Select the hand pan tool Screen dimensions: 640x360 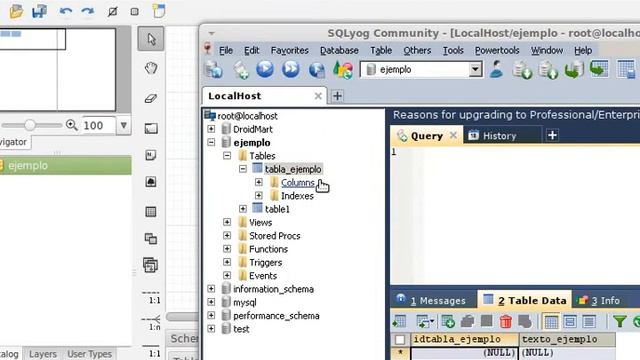click(151, 68)
